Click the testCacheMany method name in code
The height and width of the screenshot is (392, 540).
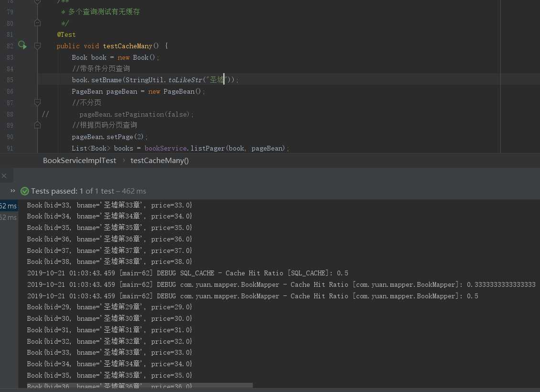[128, 46]
